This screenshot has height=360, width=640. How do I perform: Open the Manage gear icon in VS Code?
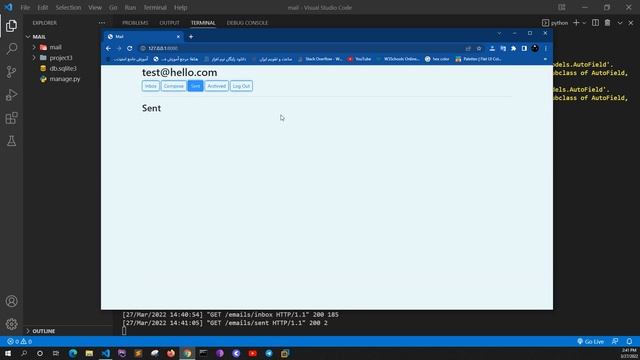[x=11, y=324]
